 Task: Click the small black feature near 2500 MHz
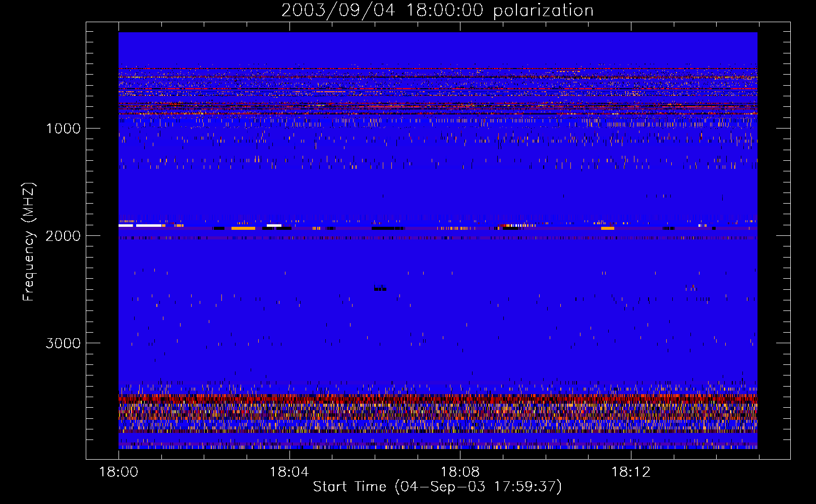(x=380, y=288)
